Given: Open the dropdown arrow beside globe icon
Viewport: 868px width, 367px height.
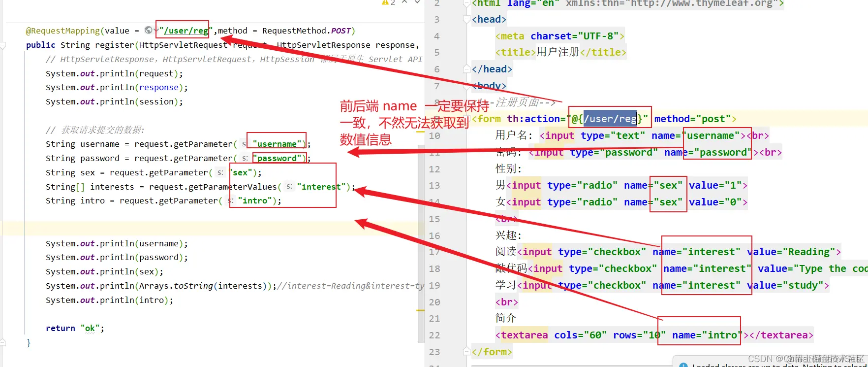Looking at the screenshot, I should [155, 31].
